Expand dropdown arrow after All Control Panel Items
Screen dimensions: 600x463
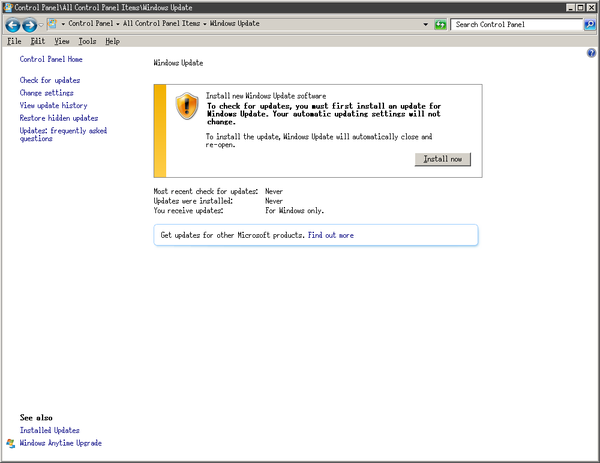coord(205,24)
